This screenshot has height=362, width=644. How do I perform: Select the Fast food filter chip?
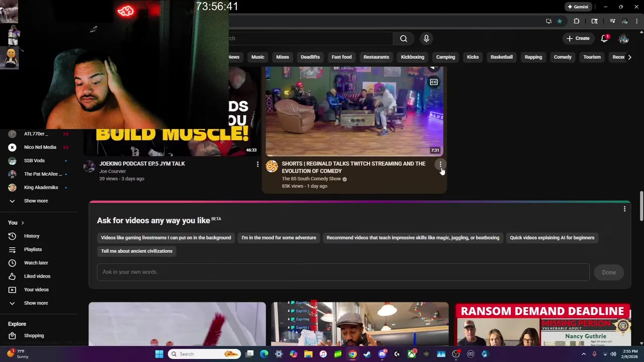click(342, 57)
